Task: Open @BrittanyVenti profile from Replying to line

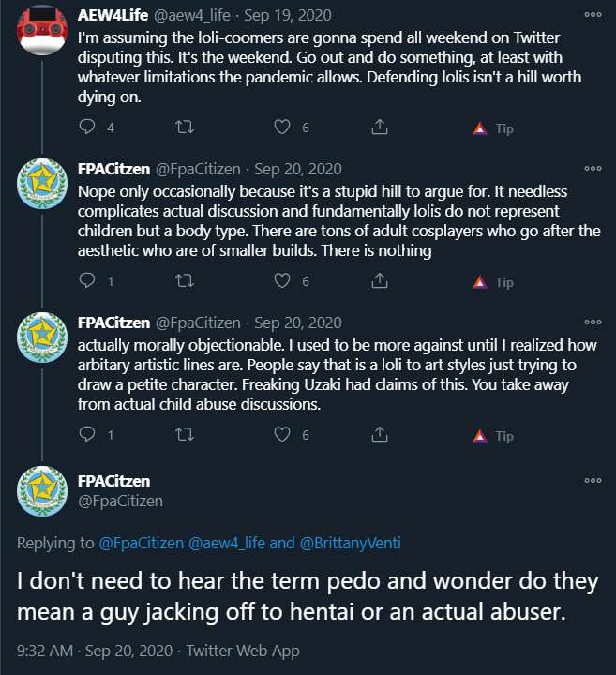Action: tap(350, 543)
